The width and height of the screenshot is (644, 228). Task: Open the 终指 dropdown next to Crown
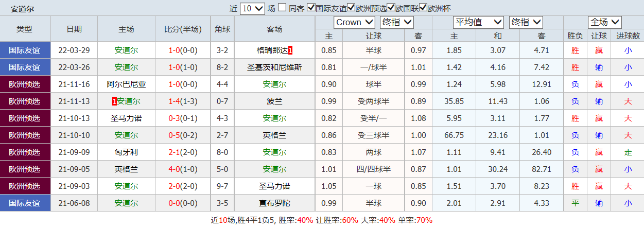point(396,22)
